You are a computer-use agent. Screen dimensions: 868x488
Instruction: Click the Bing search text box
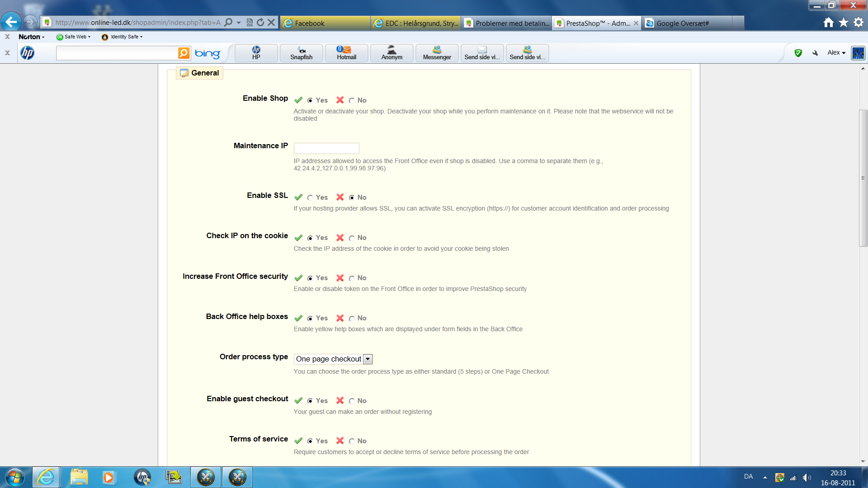pos(117,53)
